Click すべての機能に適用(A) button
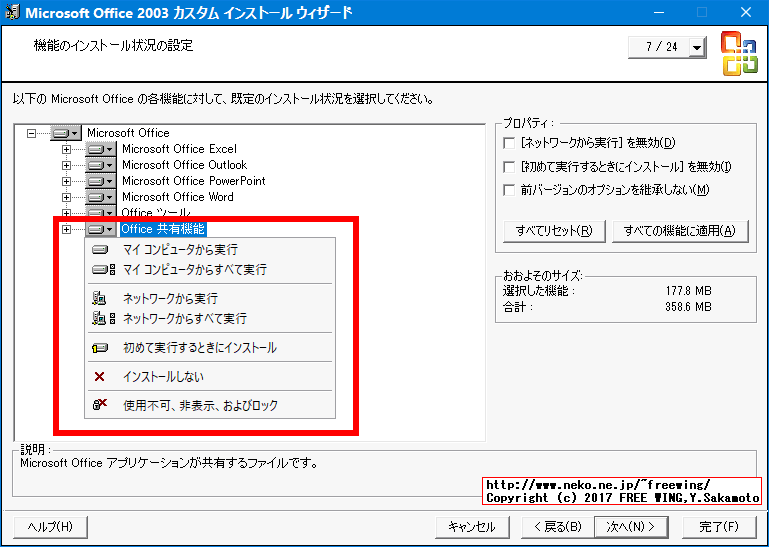 pos(680,231)
